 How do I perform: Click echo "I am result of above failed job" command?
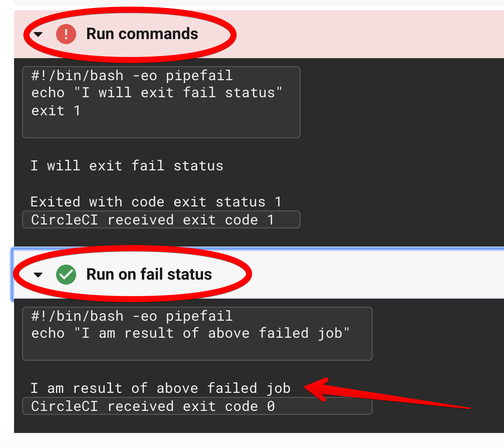click(190, 334)
